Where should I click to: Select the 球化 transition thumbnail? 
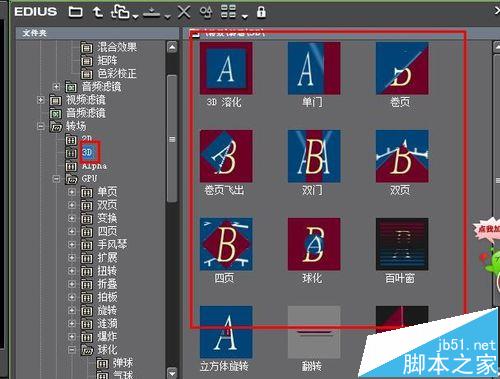[x=314, y=244]
